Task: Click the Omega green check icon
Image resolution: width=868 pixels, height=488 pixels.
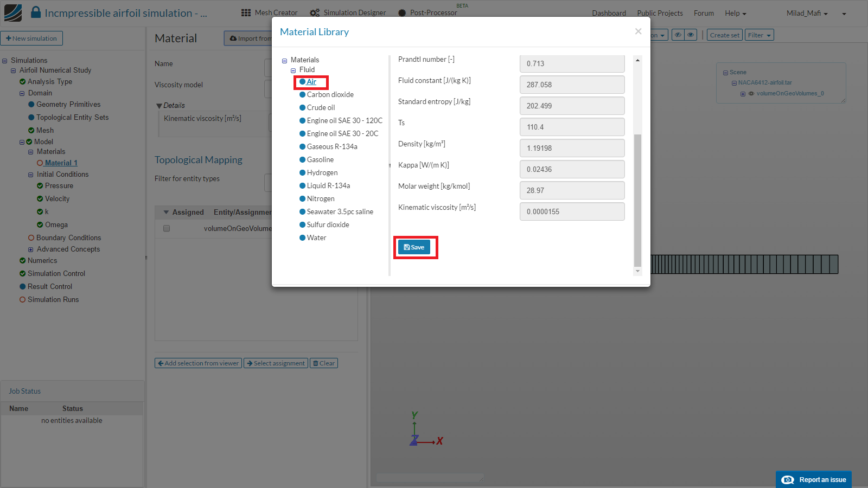Action: (40, 225)
